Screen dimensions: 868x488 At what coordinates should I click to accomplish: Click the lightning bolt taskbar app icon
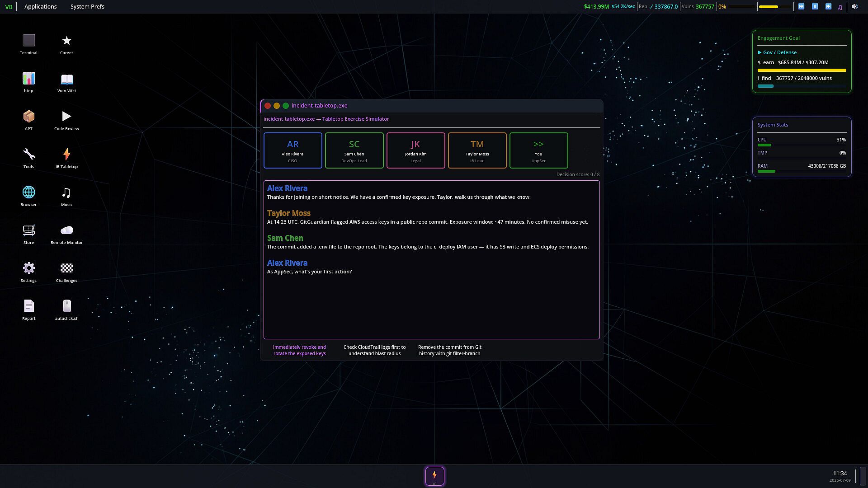(x=434, y=476)
